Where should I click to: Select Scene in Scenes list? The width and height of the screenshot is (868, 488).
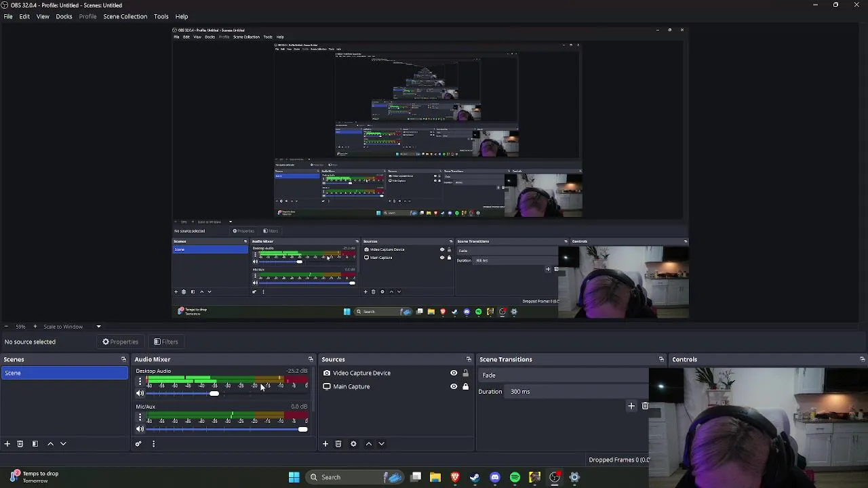click(x=64, y=373)
